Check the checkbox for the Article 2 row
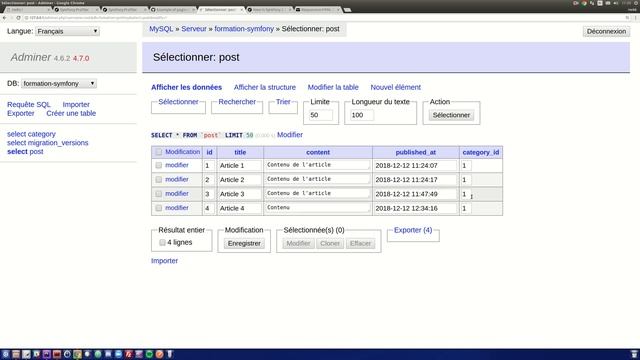Screen dimensions: 640x360 tap(159, 180)
